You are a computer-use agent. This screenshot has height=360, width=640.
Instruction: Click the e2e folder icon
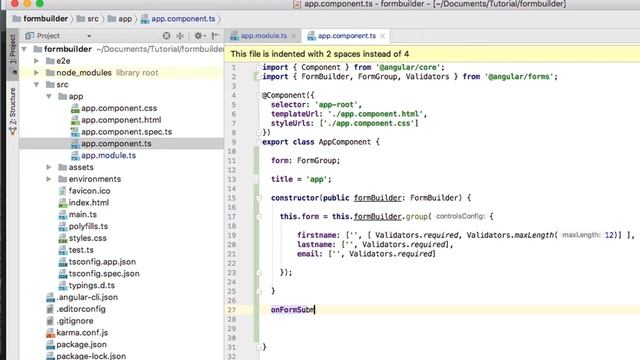click(x=50, y=61)
